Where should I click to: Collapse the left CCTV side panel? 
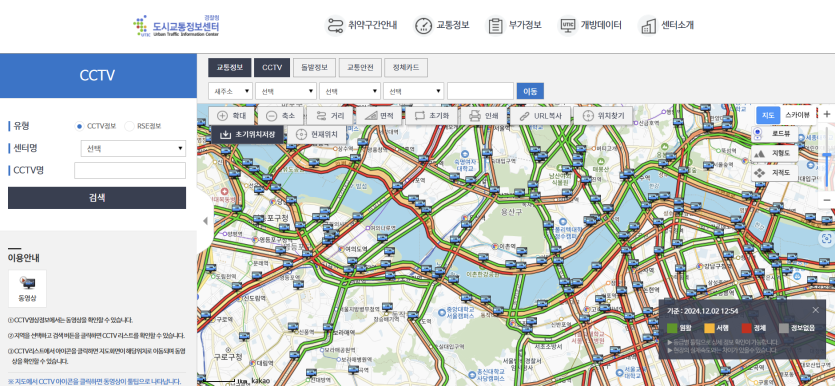click(x=205, y=220)
